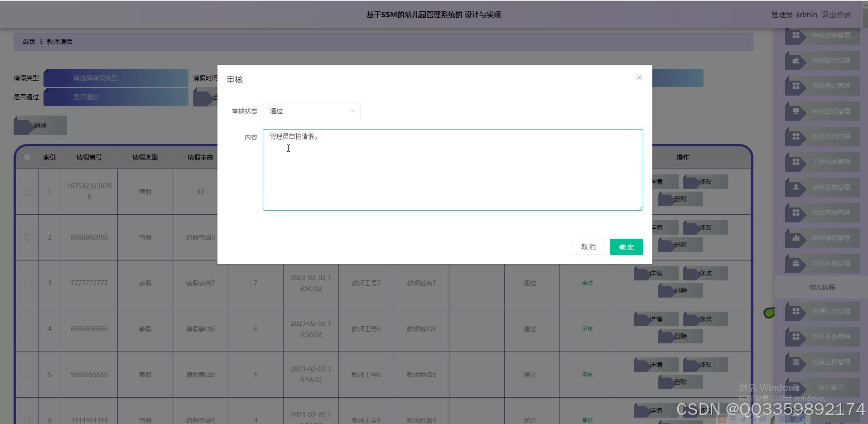Open 待办事项管理 sidebar icon
This screenshot has width=868, height=424.
(x=796, y=212)
